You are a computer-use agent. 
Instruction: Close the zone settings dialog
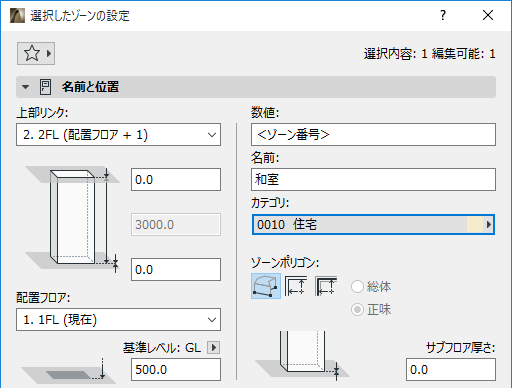pos(488,15)
